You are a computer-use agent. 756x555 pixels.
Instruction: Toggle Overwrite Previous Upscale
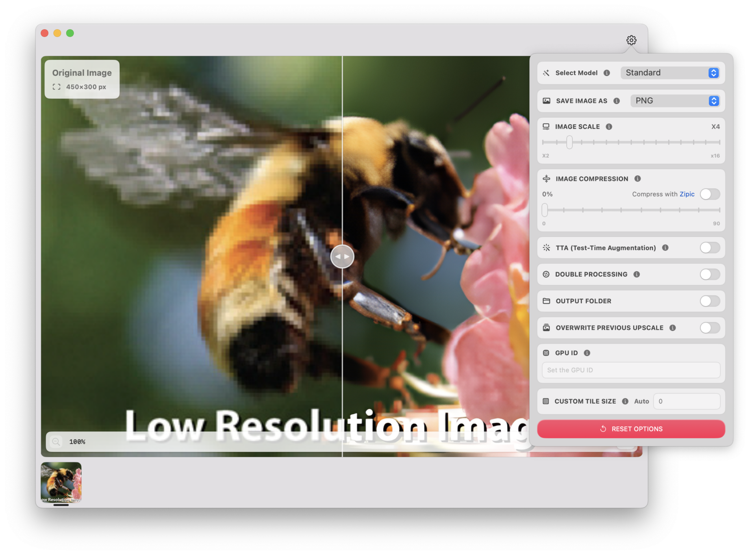coord(709,328)
